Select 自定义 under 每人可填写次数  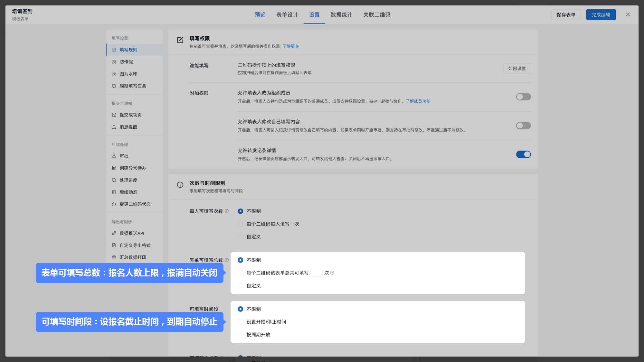pyautogui.click(x=241, y=237)
